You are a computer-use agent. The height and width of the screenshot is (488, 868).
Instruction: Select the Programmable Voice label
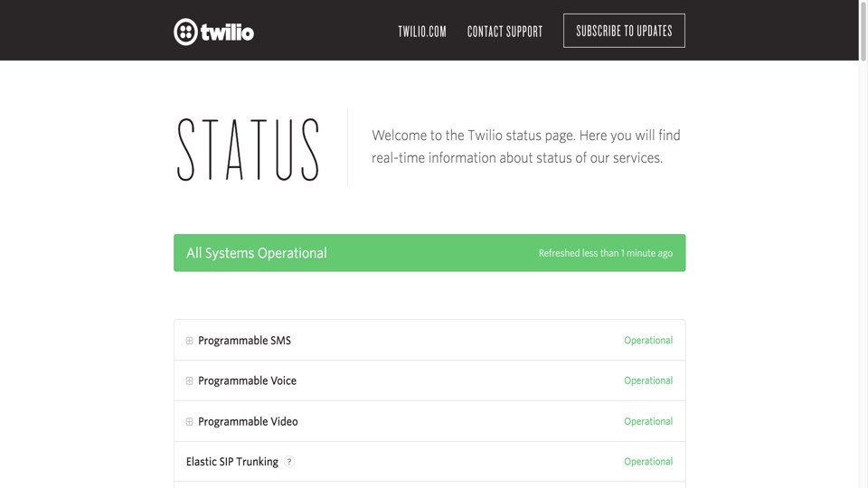(247, 380)
